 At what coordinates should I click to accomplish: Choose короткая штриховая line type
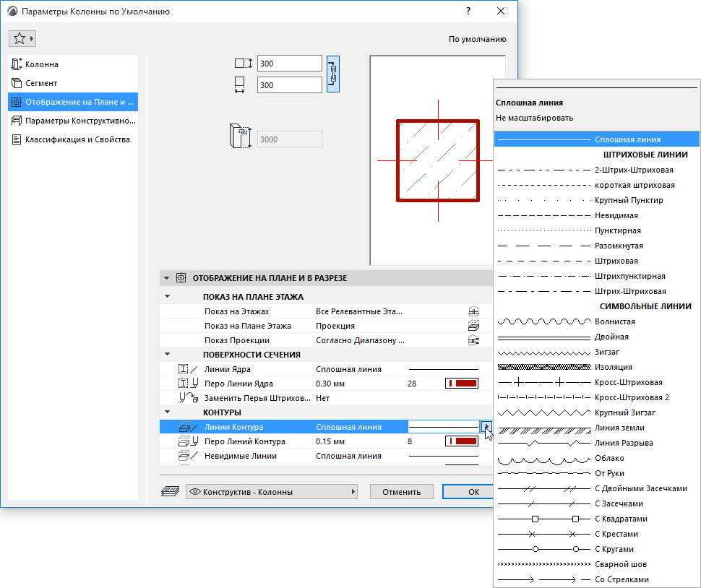click(x=597, y=185)
